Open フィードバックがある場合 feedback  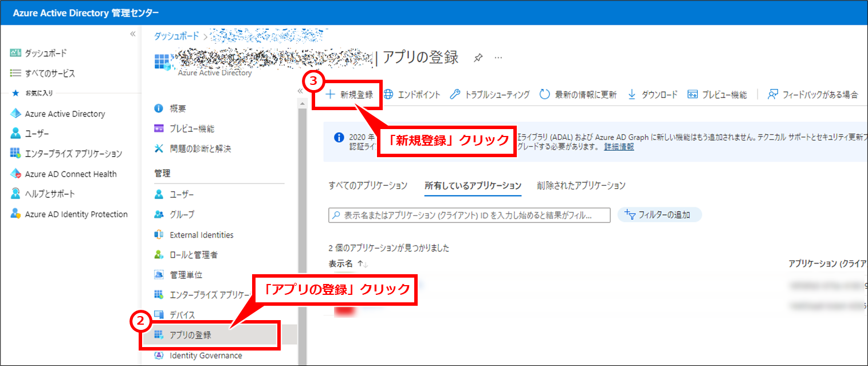813,95
